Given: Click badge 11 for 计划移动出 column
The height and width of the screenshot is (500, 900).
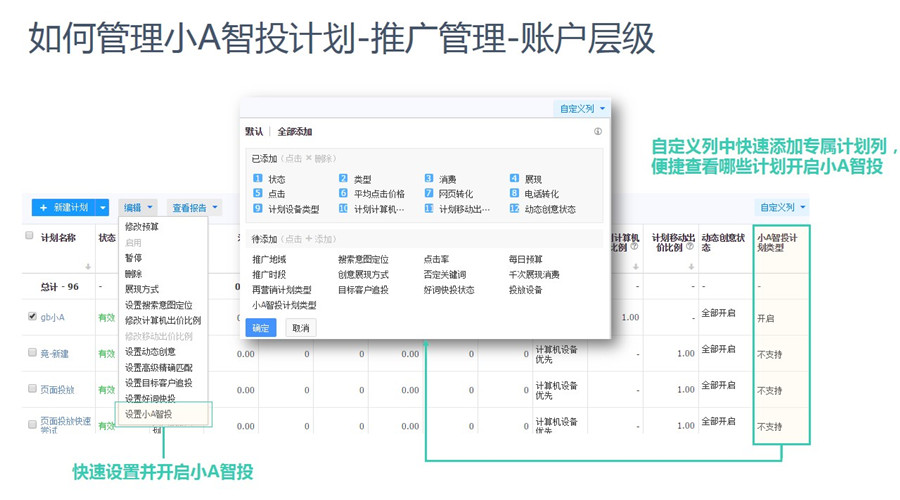Looking at the screenshot, I should point(429,208).
